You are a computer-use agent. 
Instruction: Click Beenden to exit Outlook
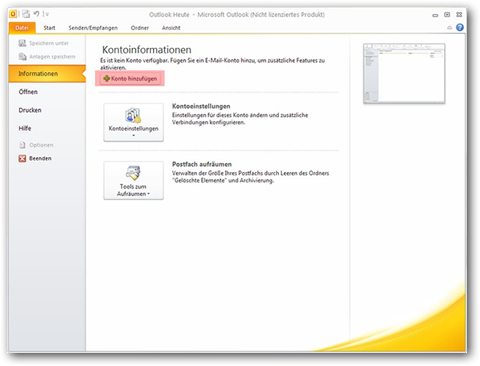tap(35, 158)
